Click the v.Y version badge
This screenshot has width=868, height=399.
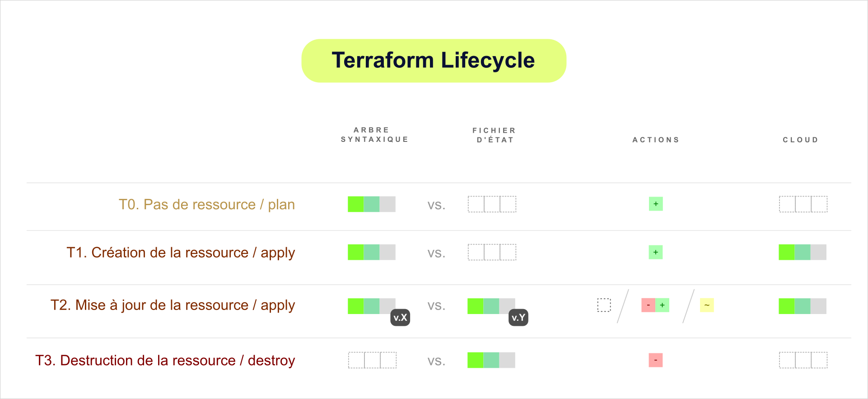coord(518,318)
